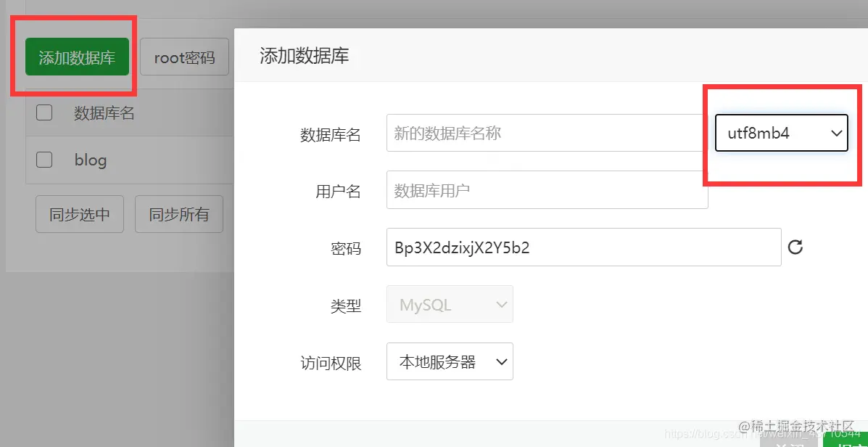
Task: Open the root密码 button
Action: click(x=184, y=57)
